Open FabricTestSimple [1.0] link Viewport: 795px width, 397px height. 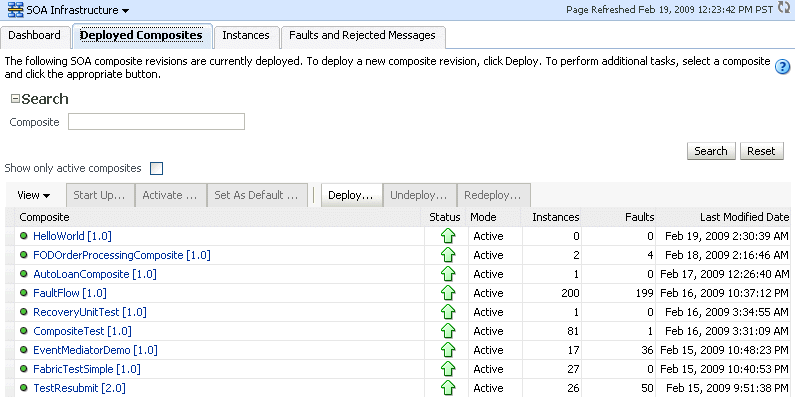(x=87, y=369)
